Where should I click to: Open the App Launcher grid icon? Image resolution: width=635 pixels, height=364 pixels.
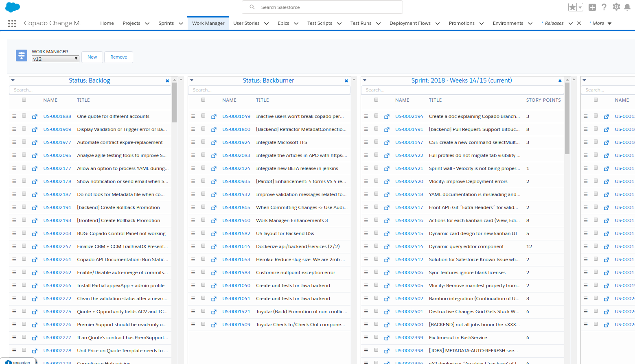[12, 24]
